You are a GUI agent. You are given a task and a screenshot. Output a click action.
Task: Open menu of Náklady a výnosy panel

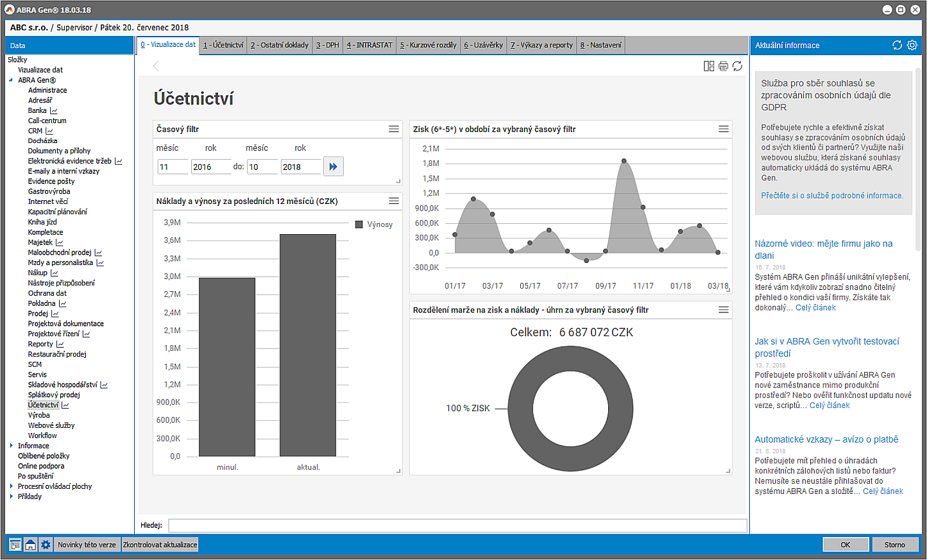pos(394,201)
